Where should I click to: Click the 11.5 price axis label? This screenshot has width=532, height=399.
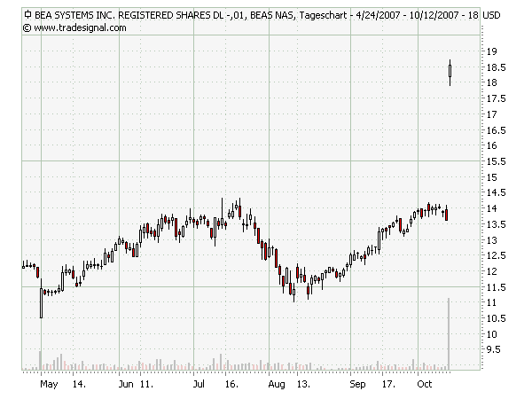pos(496,287)
